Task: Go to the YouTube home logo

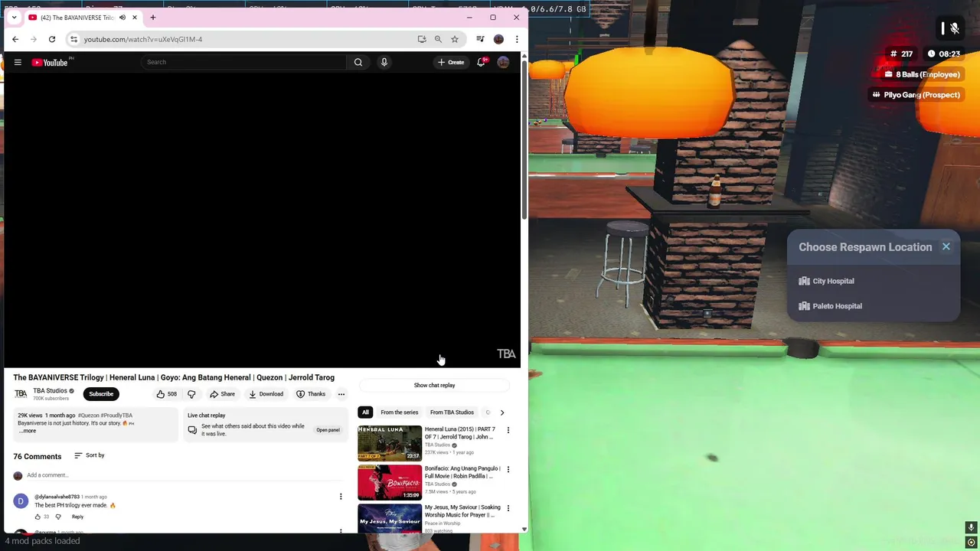Action: point(50,62)
